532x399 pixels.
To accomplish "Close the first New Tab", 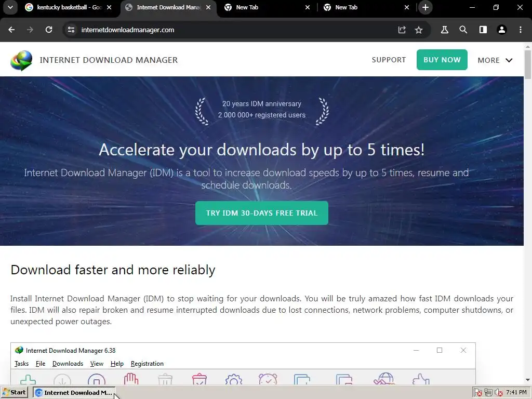I will (x=308, y=7).
